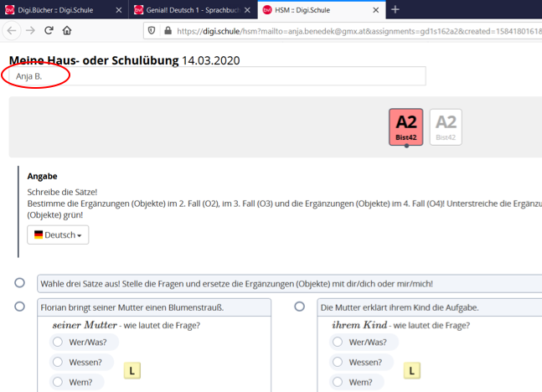Open the Deutsch language dropdown
This screenshot has width=542, height=392.
pos(59,235)
